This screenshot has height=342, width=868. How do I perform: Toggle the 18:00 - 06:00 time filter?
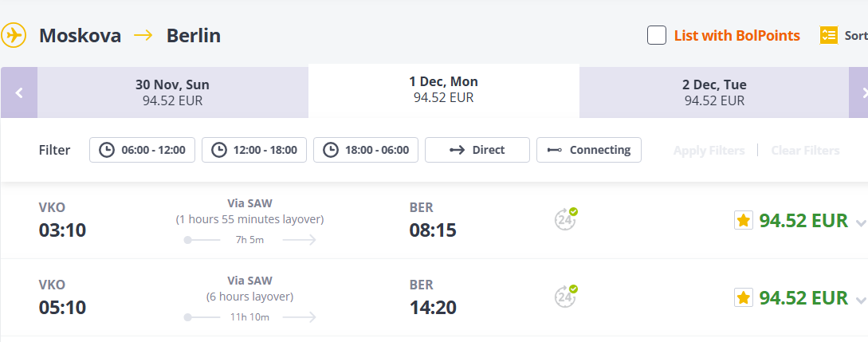[366, 150]
